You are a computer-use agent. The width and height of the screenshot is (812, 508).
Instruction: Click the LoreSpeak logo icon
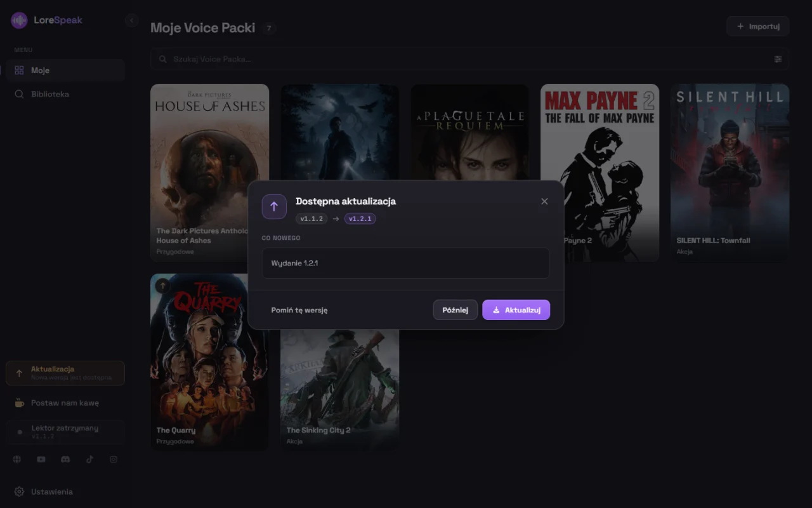coord(19,20)
